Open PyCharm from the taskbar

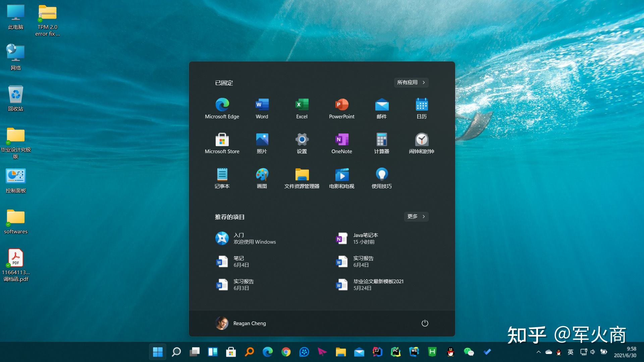click(x=396, y=352)
